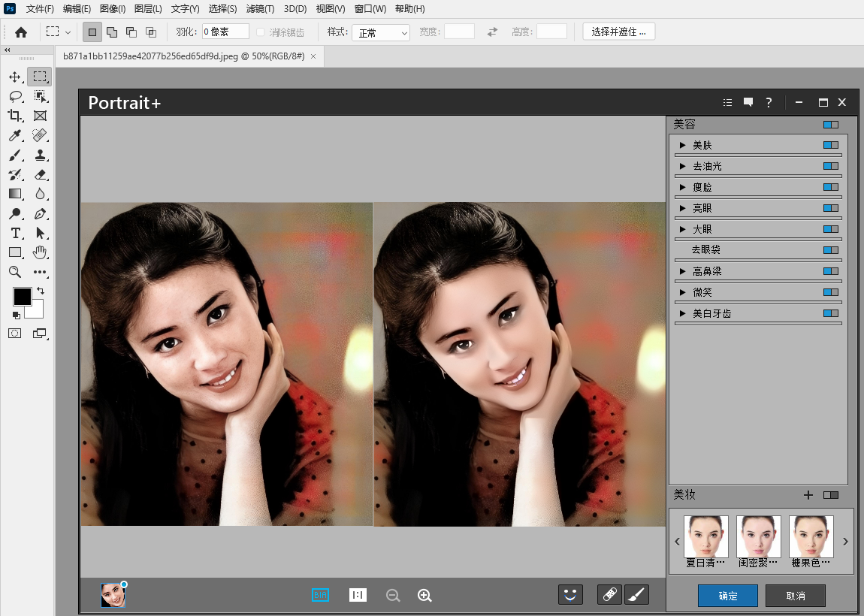This screenshot has width=864, height=616.
Task: Turn off the 美白牙齿 teeth whitening switch
Action: [830, 313]
